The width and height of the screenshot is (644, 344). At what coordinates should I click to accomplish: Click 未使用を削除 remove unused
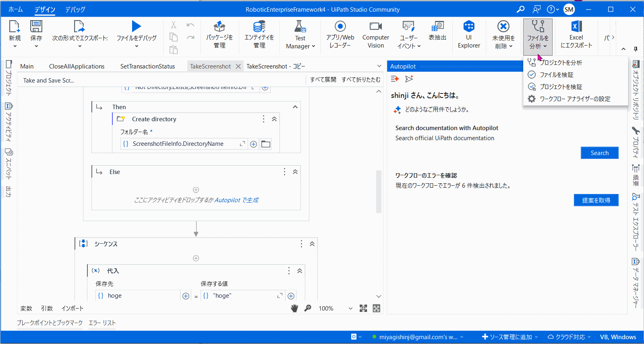tap(503, 35)
